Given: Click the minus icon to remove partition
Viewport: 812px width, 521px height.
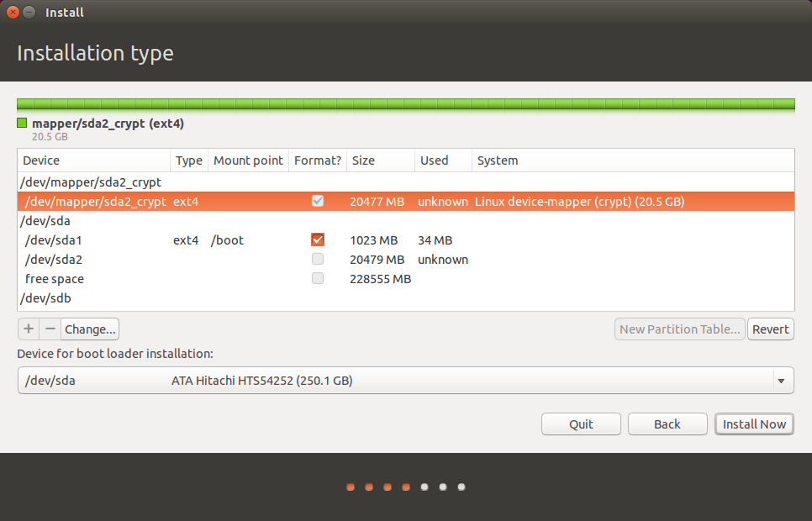Looking at the screenshot, I should pyautogui.click(x=50, y=329).
